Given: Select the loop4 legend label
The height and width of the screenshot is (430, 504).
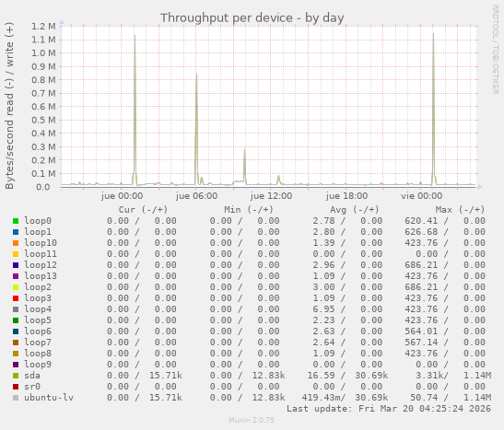Looking at the screenshot, I should click(38, 309).
